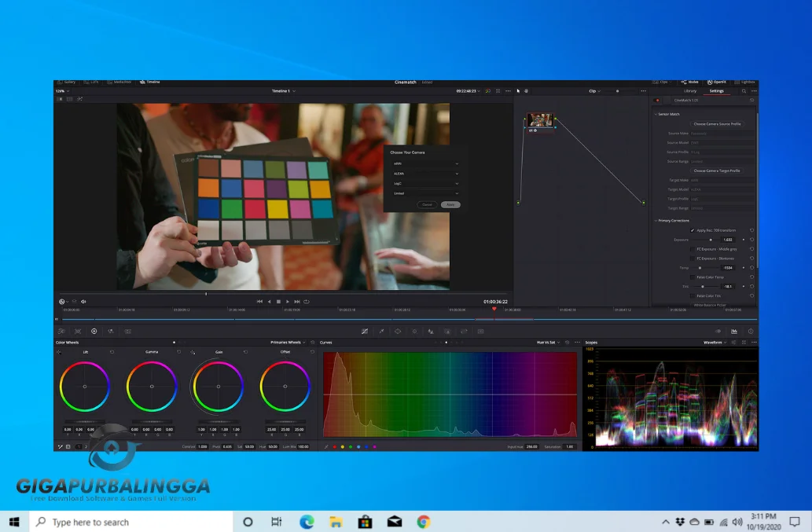Switch to the Library tab
The height and width of the screenshot is (532, 812).
coord(690,91)
